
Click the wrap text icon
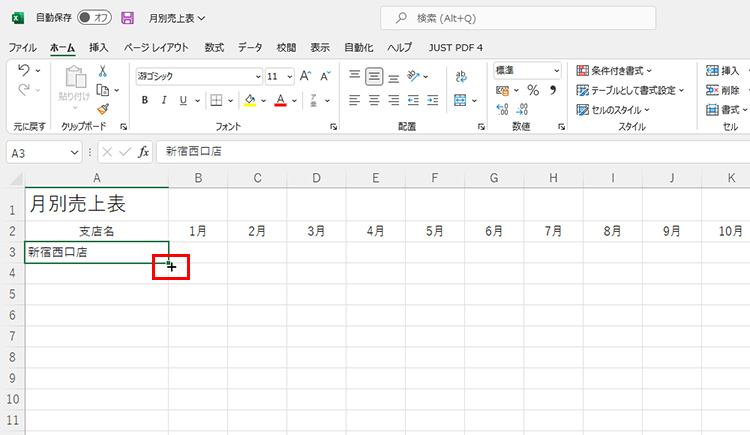[x=461, y=76]
